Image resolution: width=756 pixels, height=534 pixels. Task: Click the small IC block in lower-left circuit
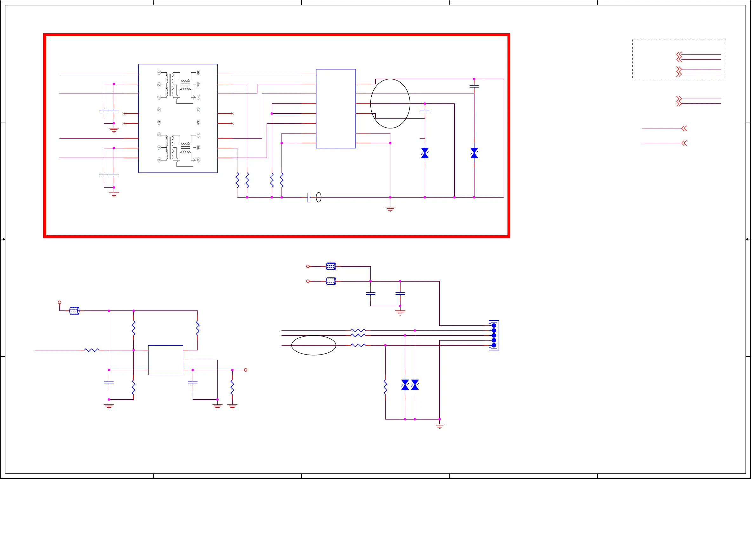pos(166,360)
